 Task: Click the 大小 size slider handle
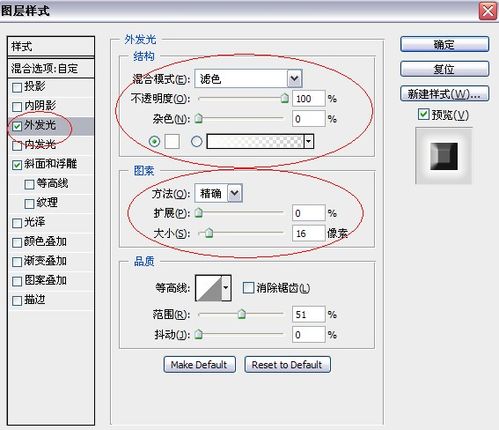209,233
